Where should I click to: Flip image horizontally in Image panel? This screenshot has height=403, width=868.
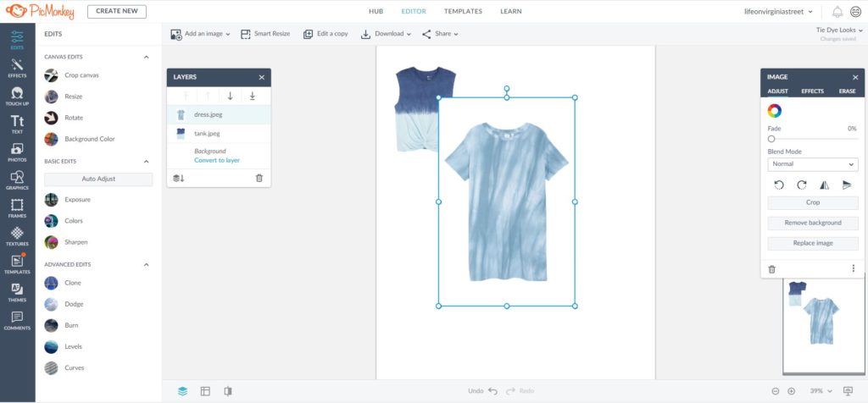(824, 185)
